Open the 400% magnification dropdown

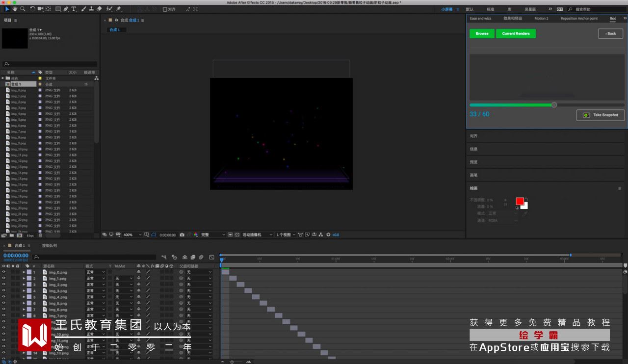tap(132, 235)
